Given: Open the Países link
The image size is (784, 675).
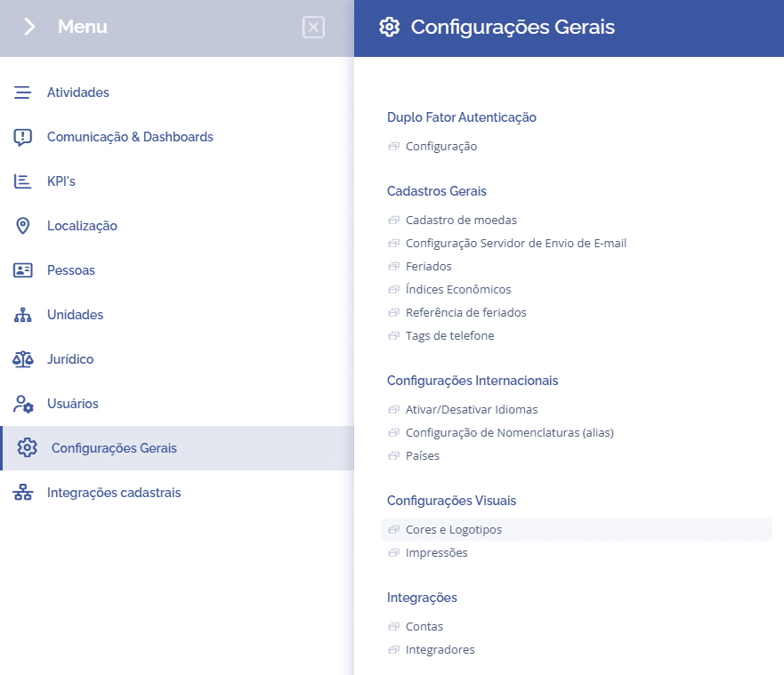Looking at the screenshot, I should coord(423,455).
